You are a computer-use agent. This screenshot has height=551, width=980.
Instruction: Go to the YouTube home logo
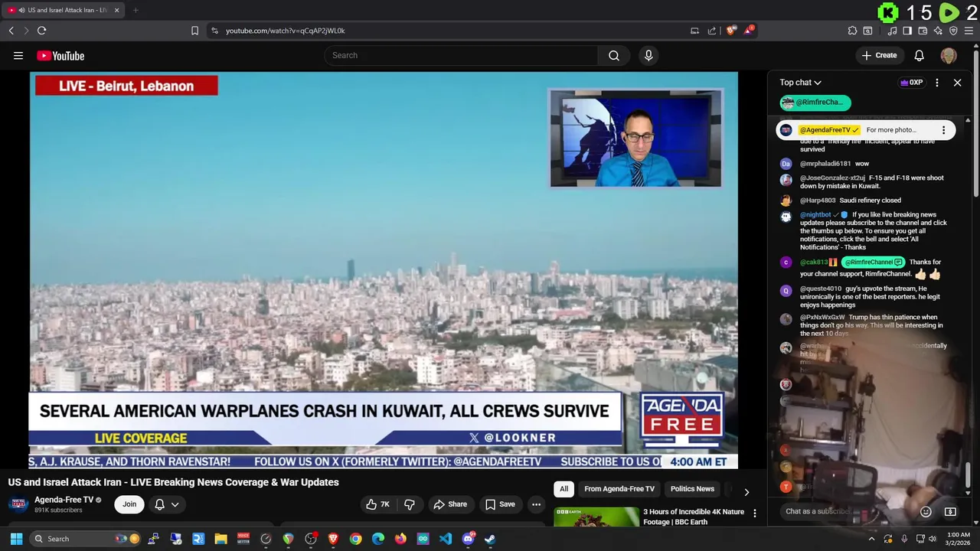pos(60,56)
